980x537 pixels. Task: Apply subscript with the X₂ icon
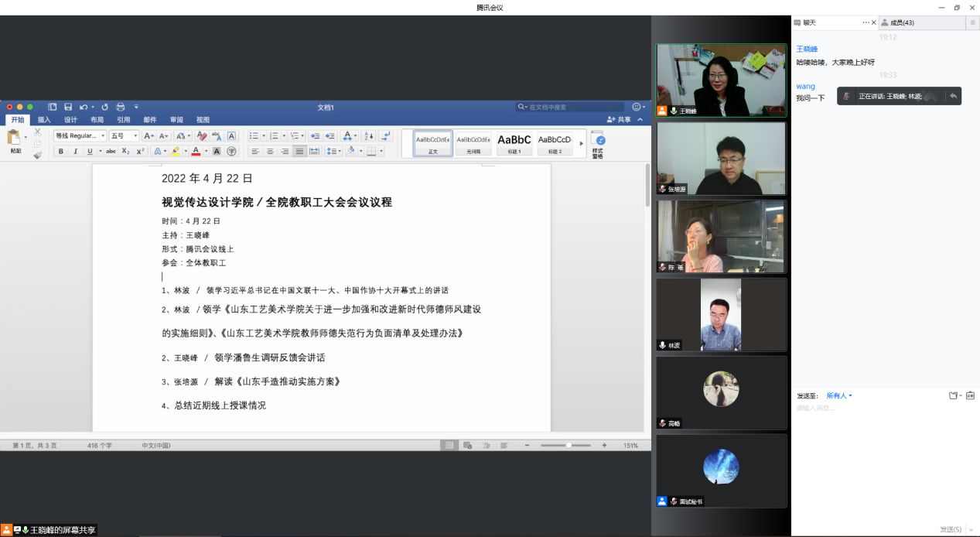point(126,152)
